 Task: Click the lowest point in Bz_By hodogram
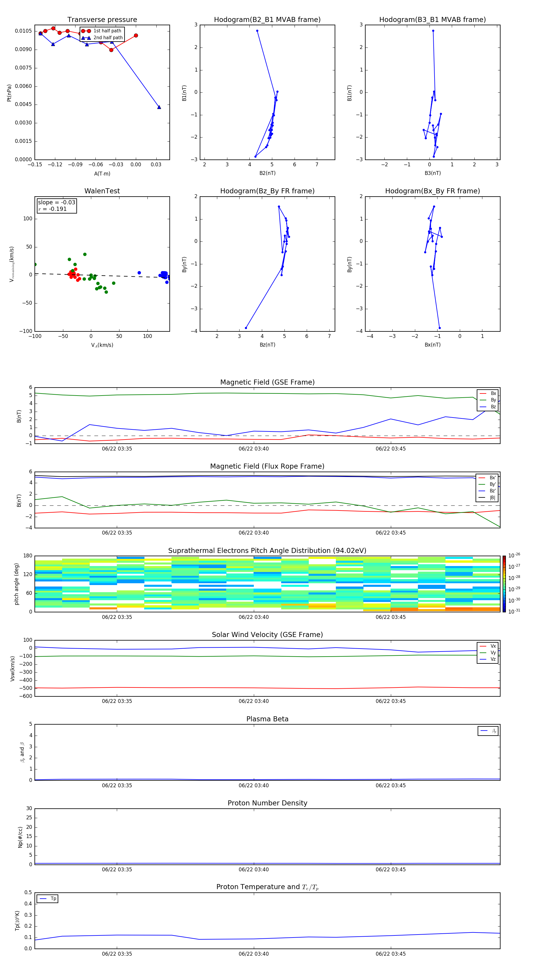pos(246,328)
